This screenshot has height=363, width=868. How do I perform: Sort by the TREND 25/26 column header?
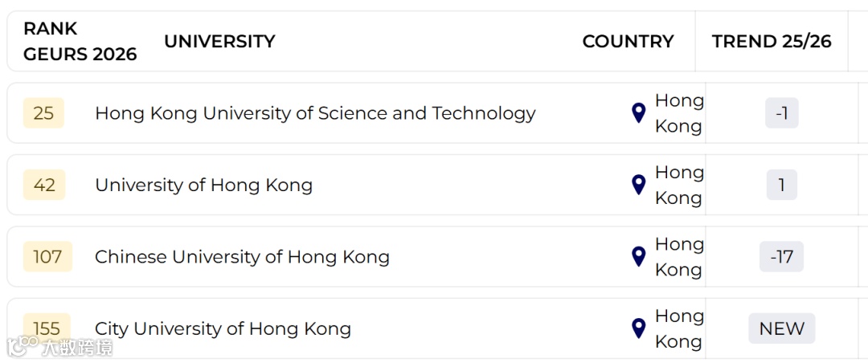pos(772,42)
